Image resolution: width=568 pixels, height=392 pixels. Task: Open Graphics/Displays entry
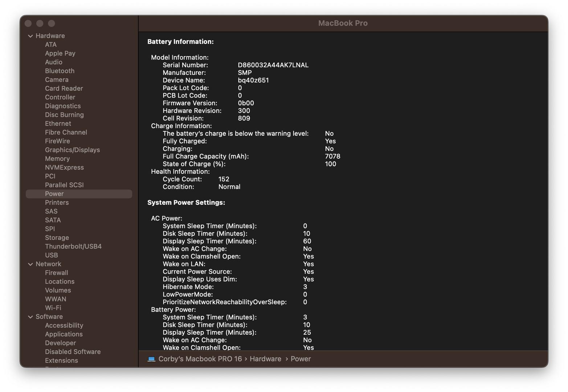point(72,150)
